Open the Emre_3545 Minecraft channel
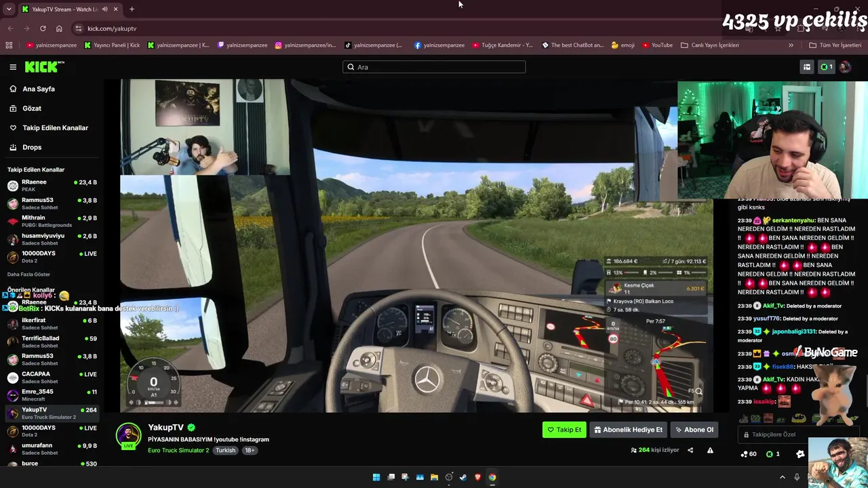The image size is (868, 488). click(52, 394)
